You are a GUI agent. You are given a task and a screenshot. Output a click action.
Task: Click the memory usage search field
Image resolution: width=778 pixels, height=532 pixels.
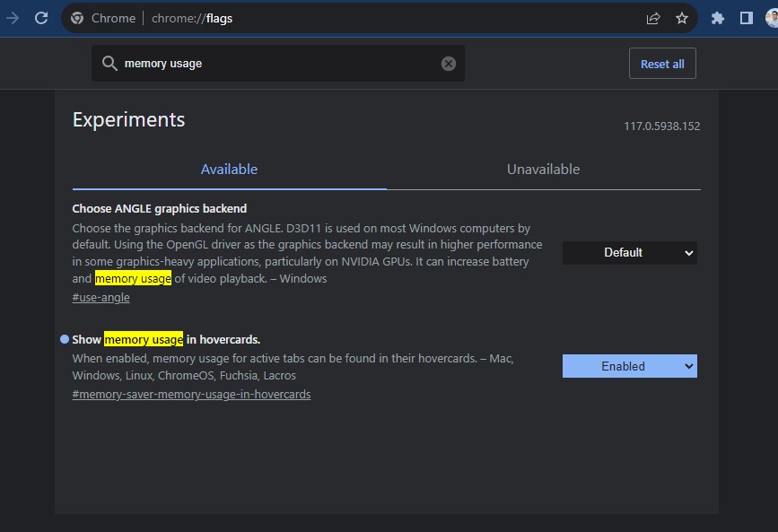(x=278, y=64)
